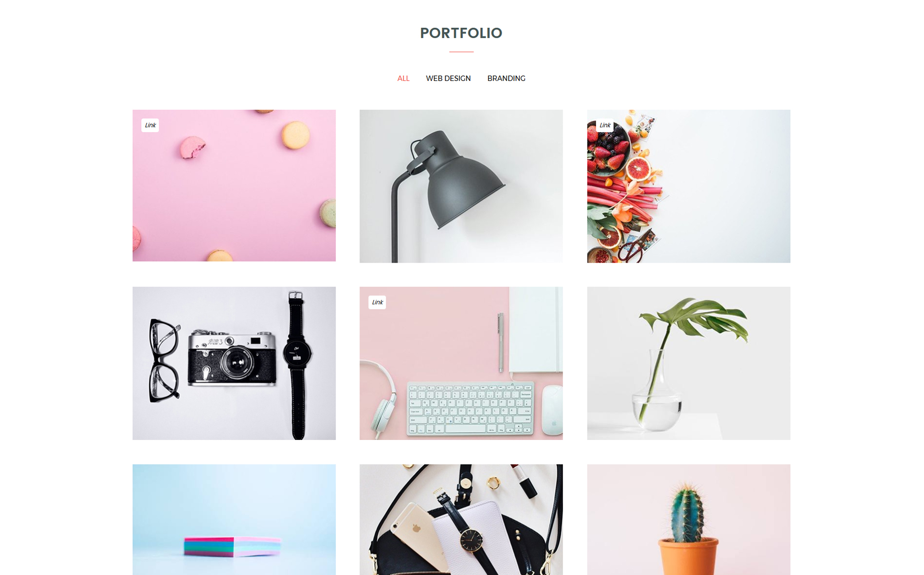The image size is (924, 575).
Task: Click the PORTFOLIO section heading
Action: (x=461, y=33)
